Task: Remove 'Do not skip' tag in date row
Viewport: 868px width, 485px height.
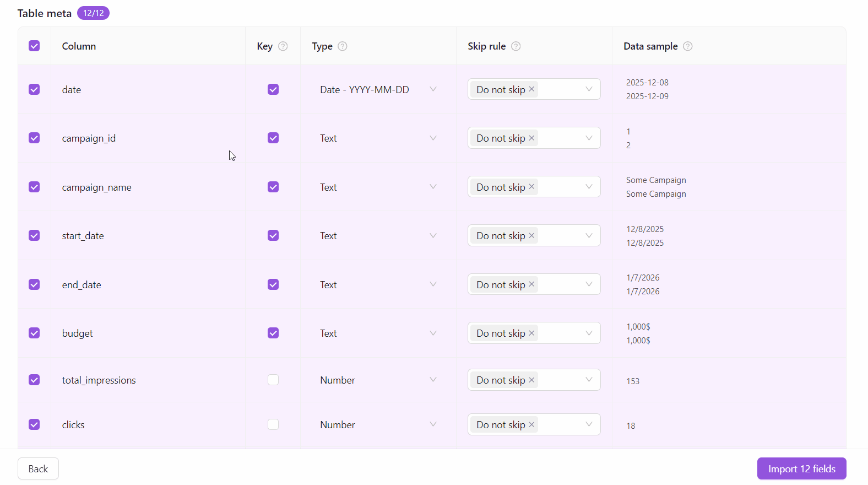Action: point(531,89)
